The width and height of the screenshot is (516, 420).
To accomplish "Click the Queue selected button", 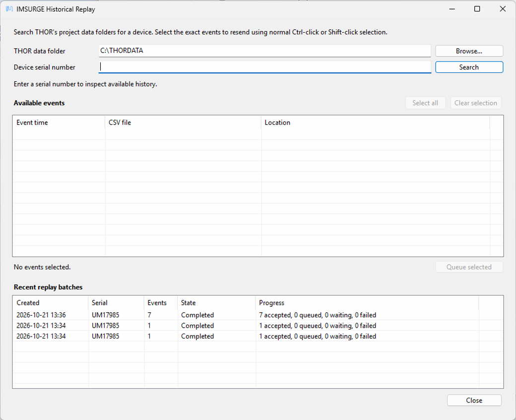I will [469, 267].
